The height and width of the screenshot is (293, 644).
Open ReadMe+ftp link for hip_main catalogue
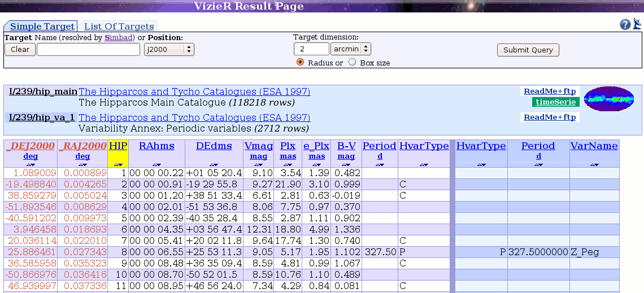549,91
